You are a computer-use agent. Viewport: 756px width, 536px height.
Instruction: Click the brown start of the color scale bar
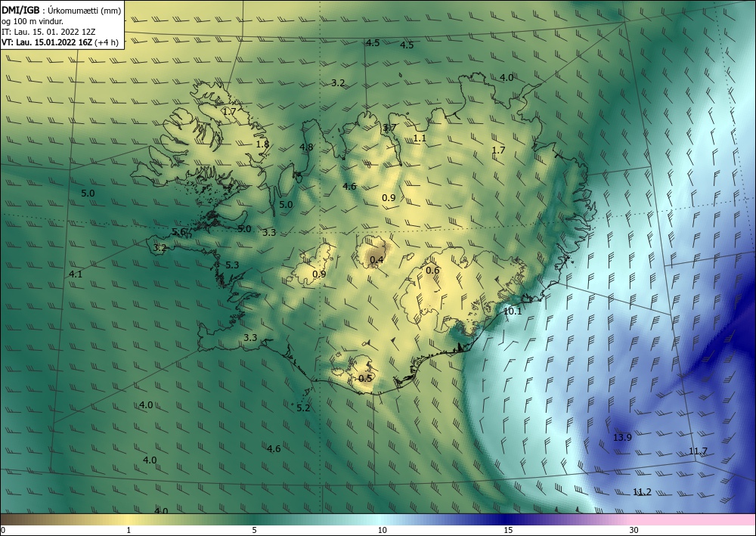(14, 519)
